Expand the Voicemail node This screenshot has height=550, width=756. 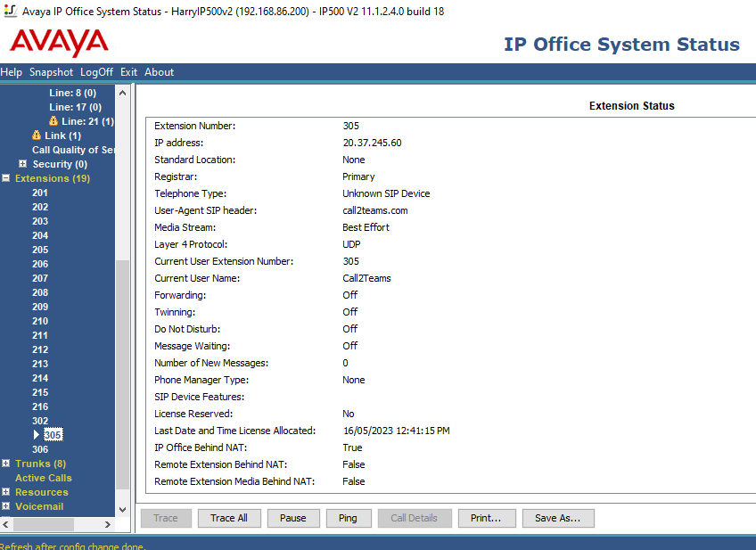click(x=5, y=506)
